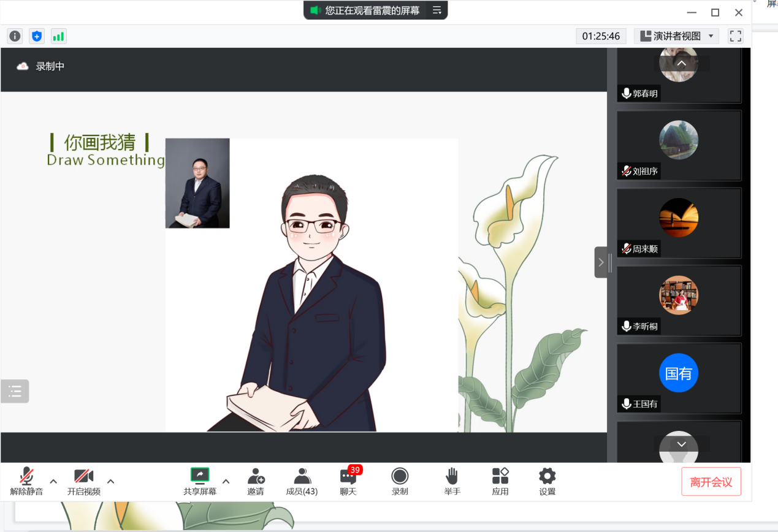The height and width of the screenshot is (532, 778).
Task: Start recording with 录制 button
Action: (400, 482)
